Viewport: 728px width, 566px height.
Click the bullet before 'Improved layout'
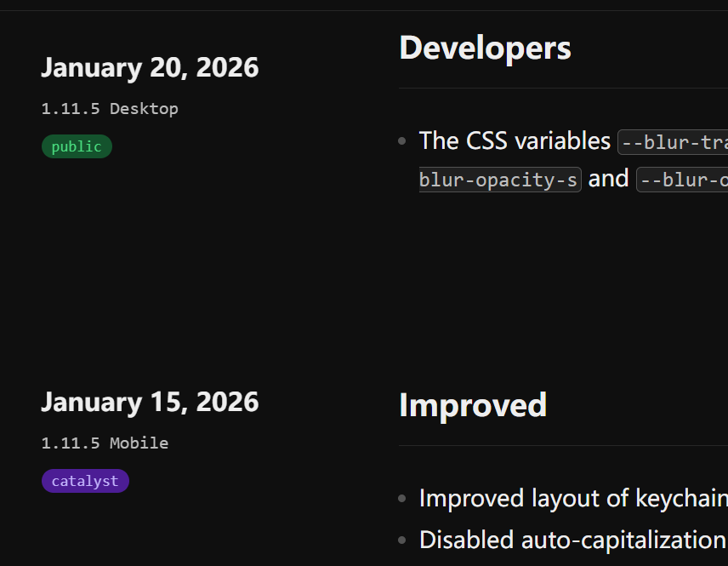coord(402,499)
